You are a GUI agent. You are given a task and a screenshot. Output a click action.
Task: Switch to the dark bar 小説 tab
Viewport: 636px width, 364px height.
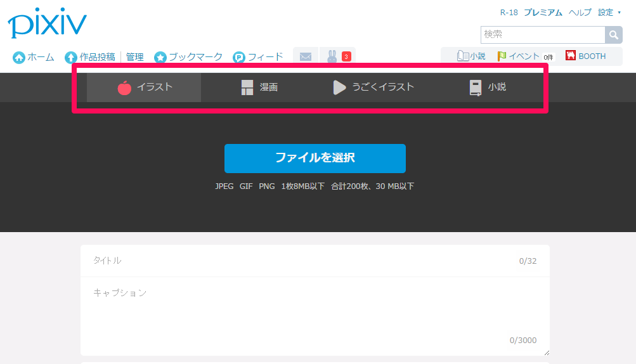click(488, 88)
